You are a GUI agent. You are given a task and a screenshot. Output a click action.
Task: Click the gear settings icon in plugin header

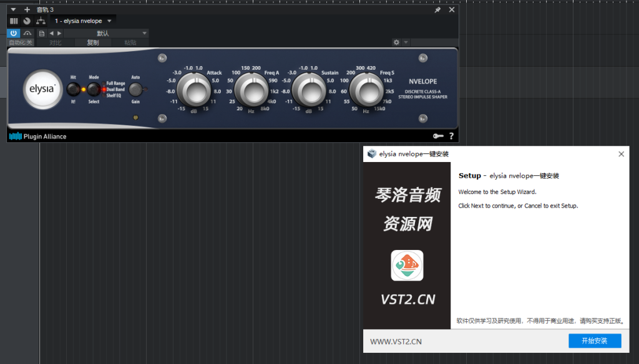coord(396,41)
